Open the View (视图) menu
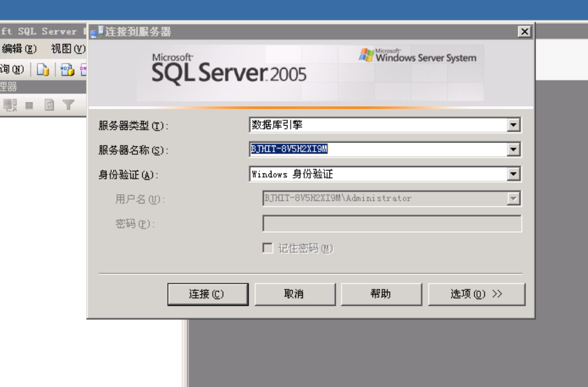 pos(68,49)
